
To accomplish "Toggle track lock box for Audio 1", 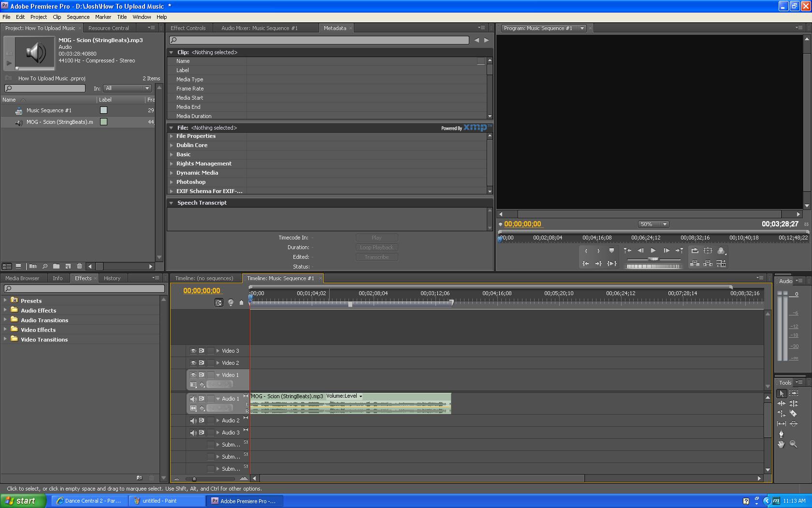I will (x=210, y=399).
